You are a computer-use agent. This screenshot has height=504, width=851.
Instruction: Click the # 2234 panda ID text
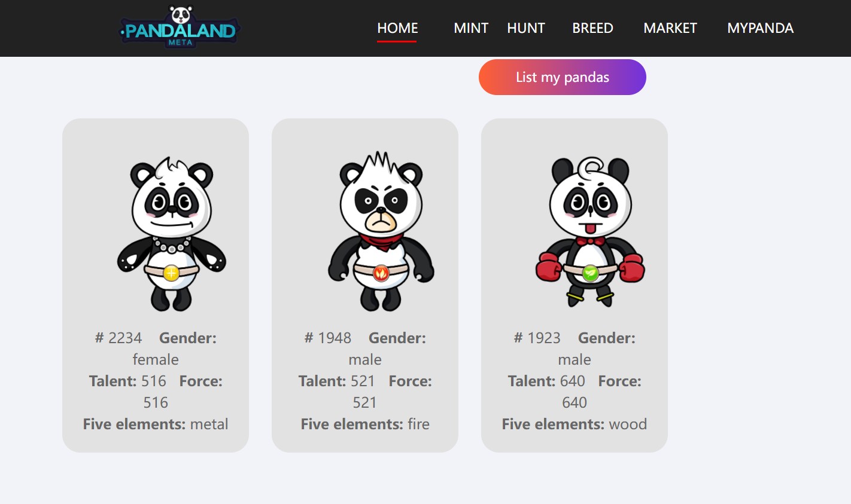(x=118, y=338)
